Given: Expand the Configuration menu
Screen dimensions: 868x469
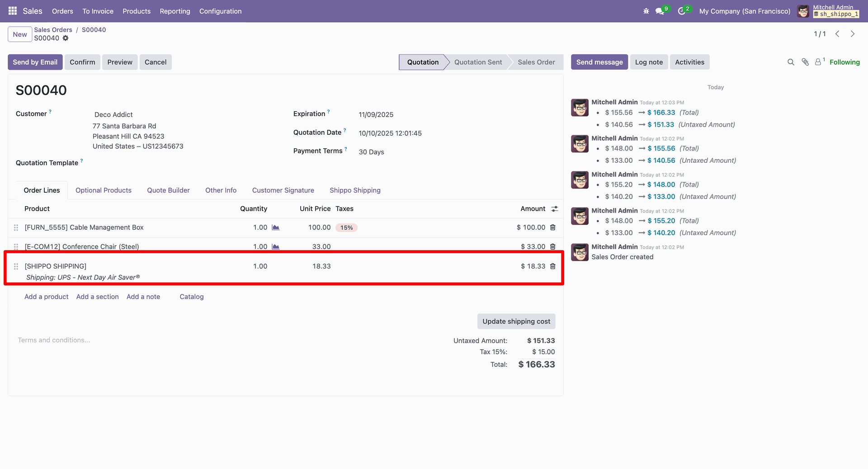Looking at the screenshot, I should (220, 11).
